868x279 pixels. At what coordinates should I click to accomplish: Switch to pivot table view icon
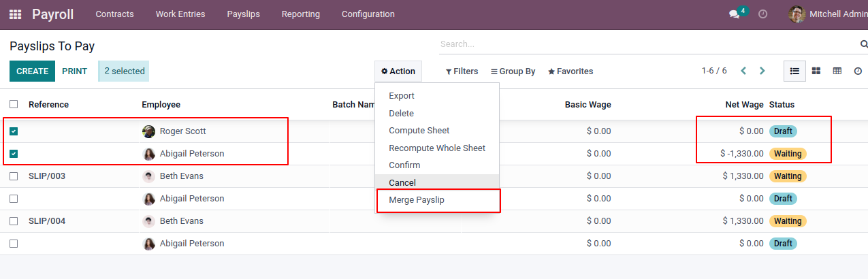tap(837, 71)
